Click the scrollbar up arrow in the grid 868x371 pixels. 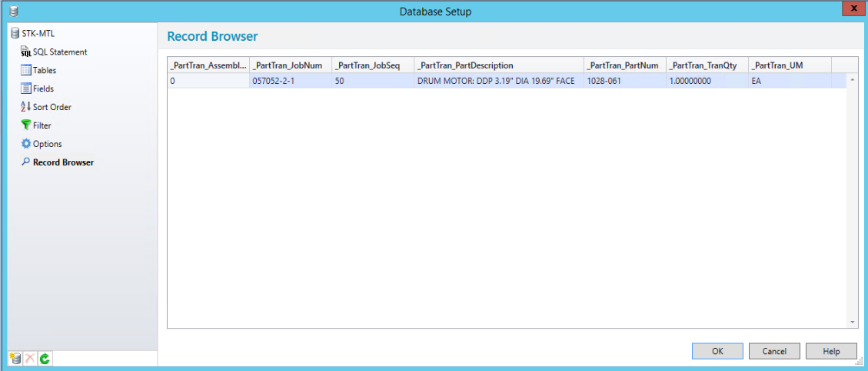[852, 80]
